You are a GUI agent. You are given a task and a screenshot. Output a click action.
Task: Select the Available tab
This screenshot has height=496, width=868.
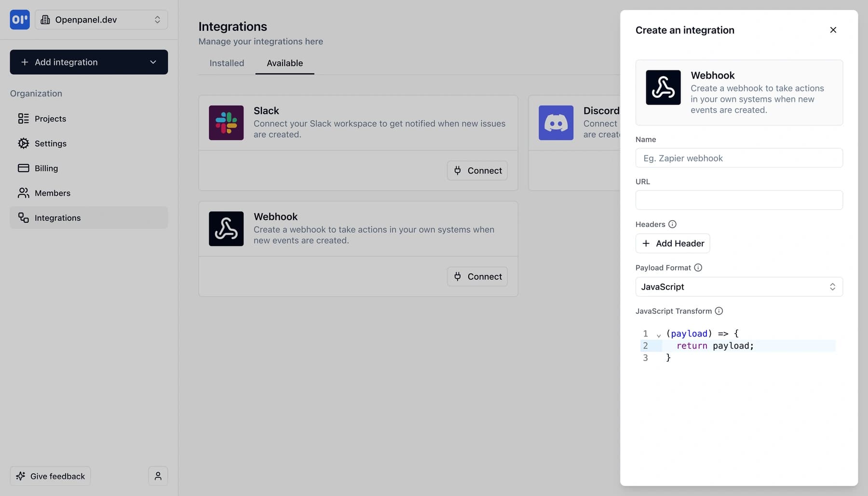coord(285,63)
